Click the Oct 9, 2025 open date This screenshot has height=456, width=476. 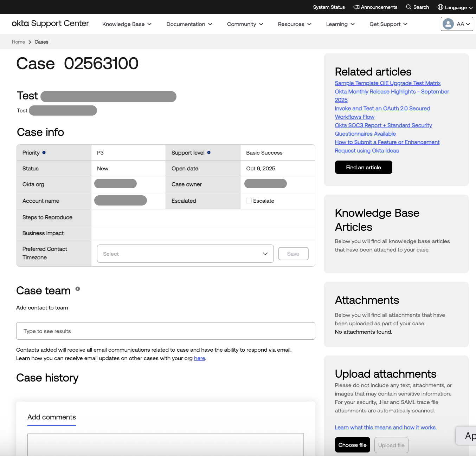click(x=261, y=169)
